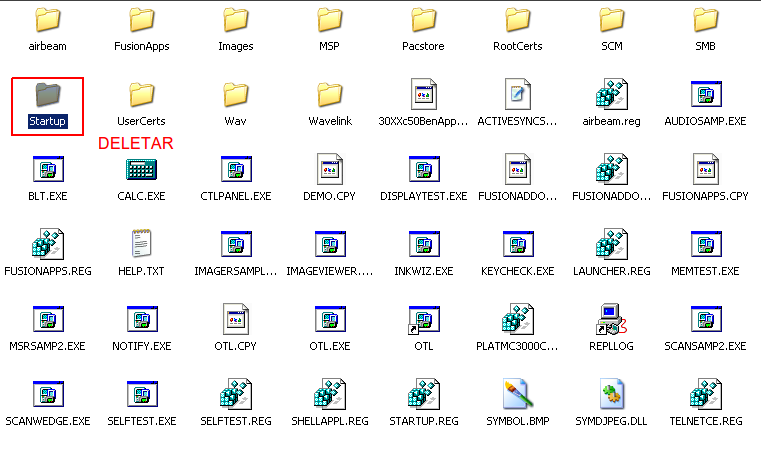Select the highlighted Startup folder
This screenshot has width=761, height=451.
(48, 95)
